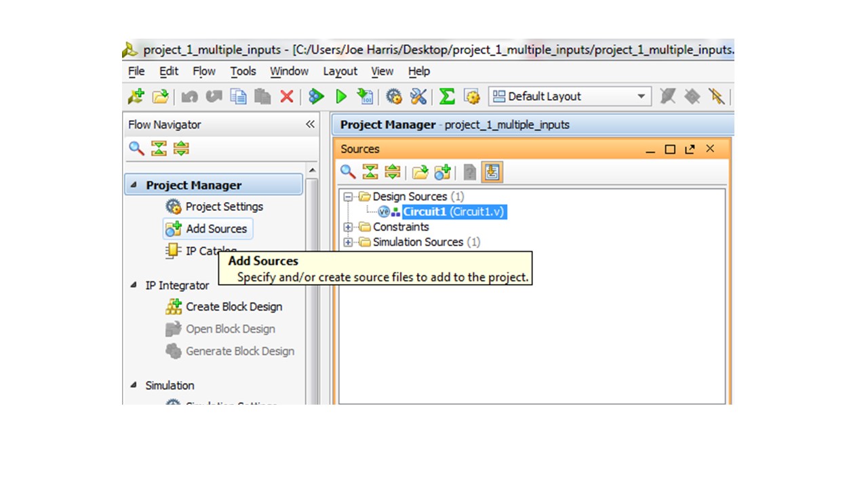Click Create Block Design

point(233,307)
